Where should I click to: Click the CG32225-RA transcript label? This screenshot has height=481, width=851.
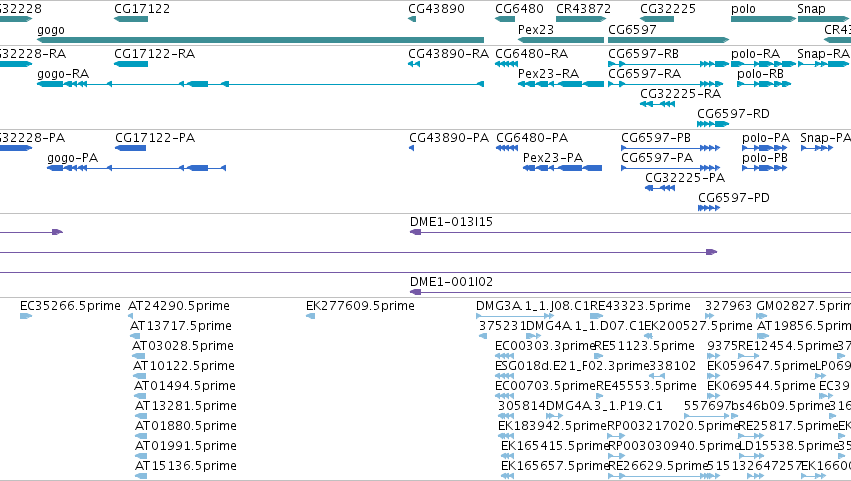pos(680,94)
